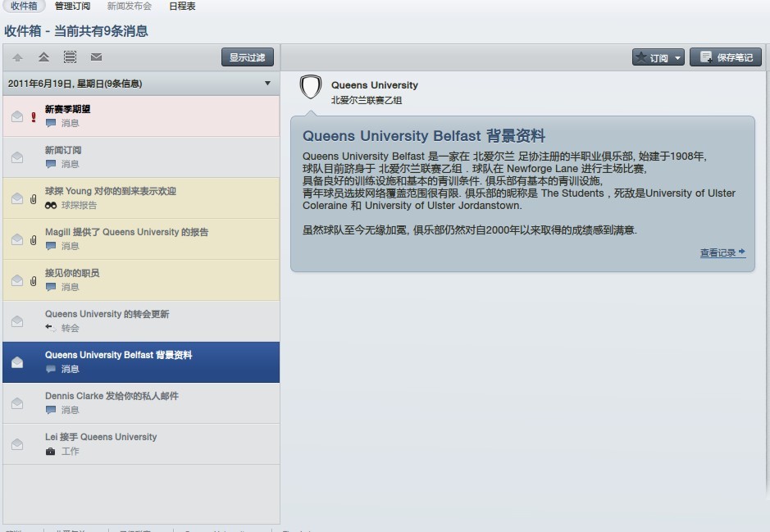Briefcase job icon under Lei 接手 message
The image size is (770, 532).
pos(51,451)
